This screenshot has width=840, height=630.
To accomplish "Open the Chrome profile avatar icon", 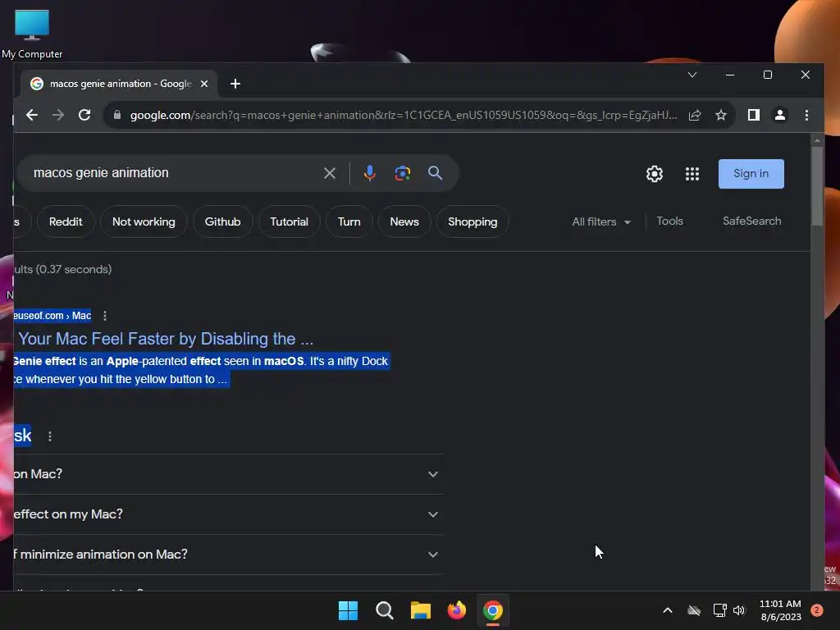I will click(x=780, y=115).
